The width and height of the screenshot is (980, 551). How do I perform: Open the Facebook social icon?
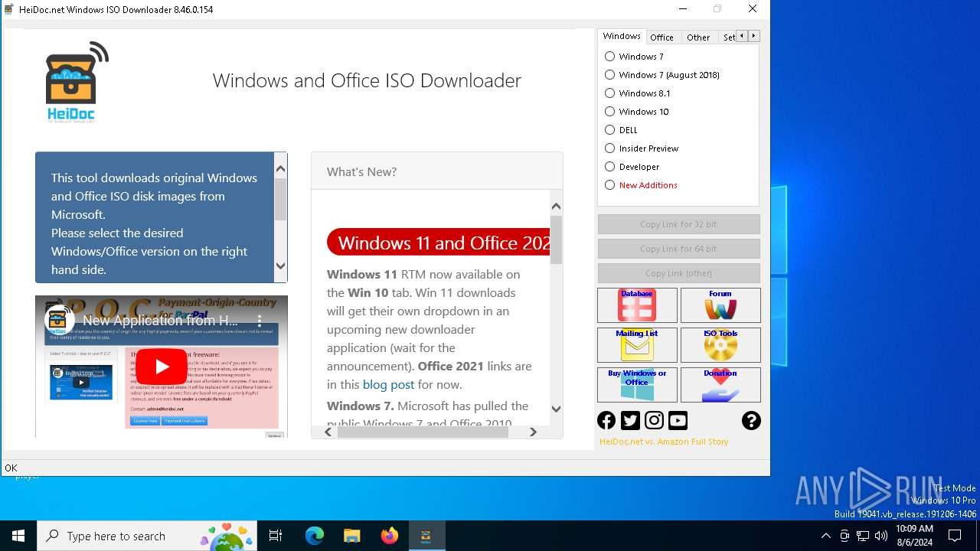(606, 420)
